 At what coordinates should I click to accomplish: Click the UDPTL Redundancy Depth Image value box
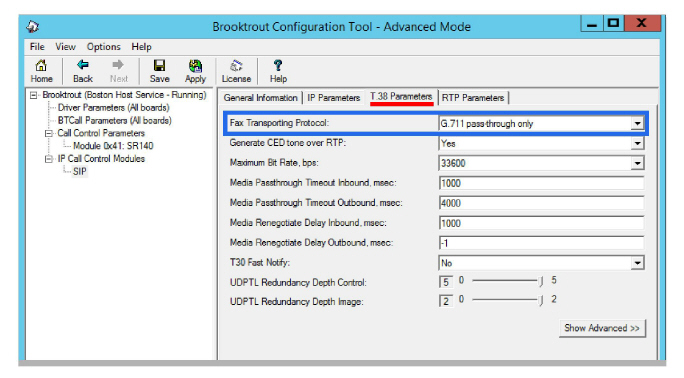point(446,301)
